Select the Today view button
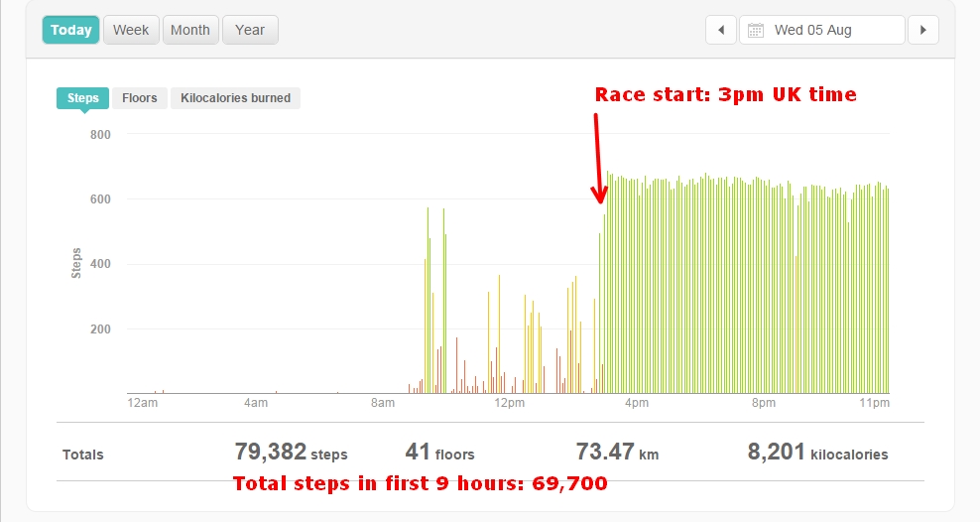The image size is (980, 522). click(x=70, y=30)
